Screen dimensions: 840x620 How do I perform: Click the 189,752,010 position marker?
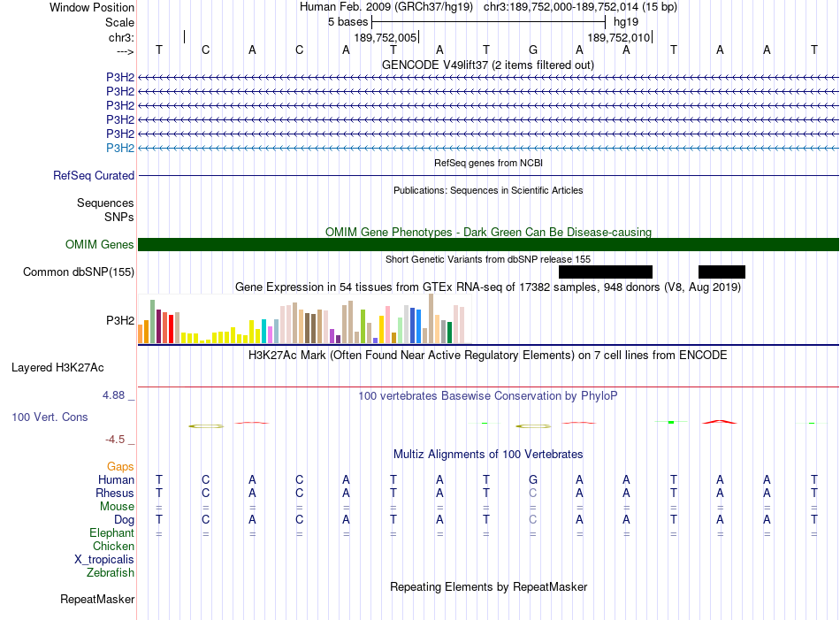coord(619,37)
